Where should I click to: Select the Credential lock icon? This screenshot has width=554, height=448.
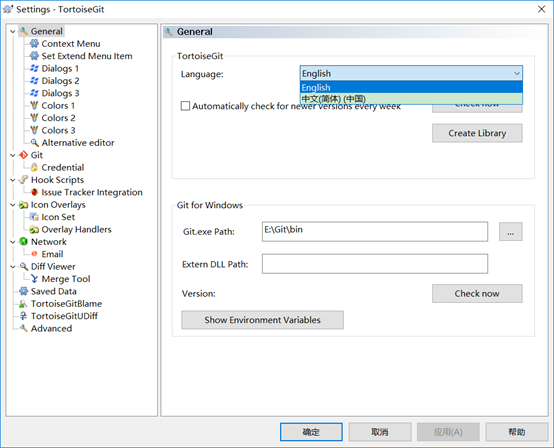[34, 167]
